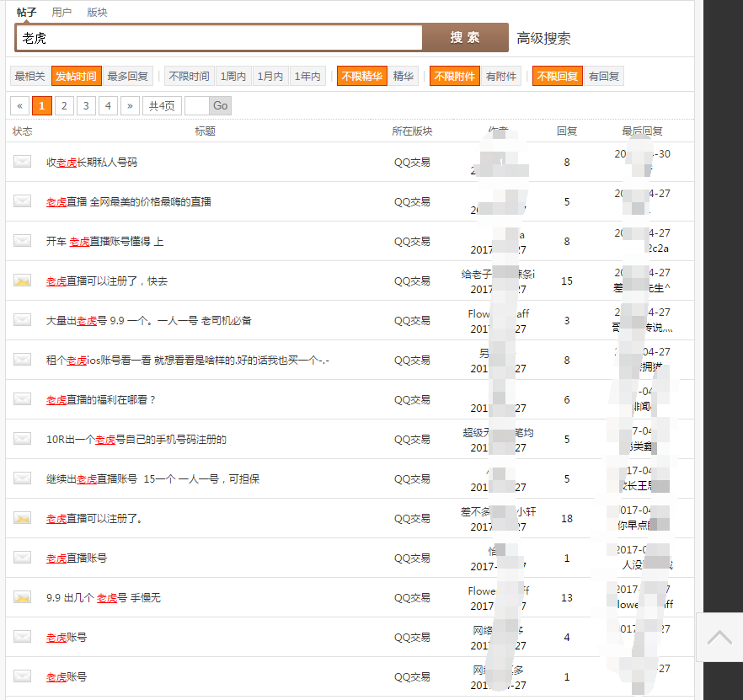Sort results by 最多回复

coord(127,76)
